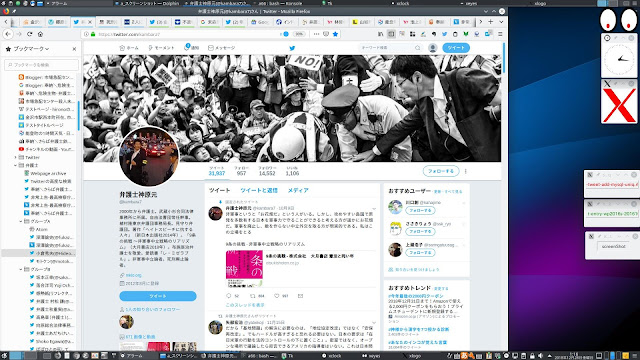The image size is (640, 360).
Task: Open the pinned tweet's dropdown chevron
Action: click(x=374, y=209)
